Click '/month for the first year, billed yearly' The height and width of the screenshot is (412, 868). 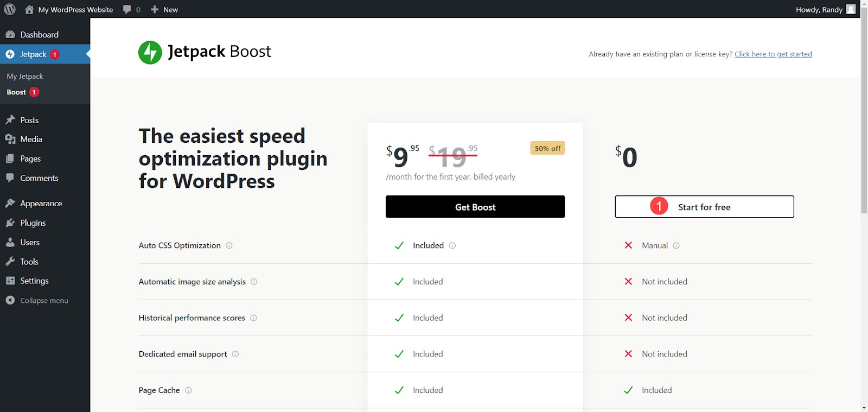click(451, 177)
